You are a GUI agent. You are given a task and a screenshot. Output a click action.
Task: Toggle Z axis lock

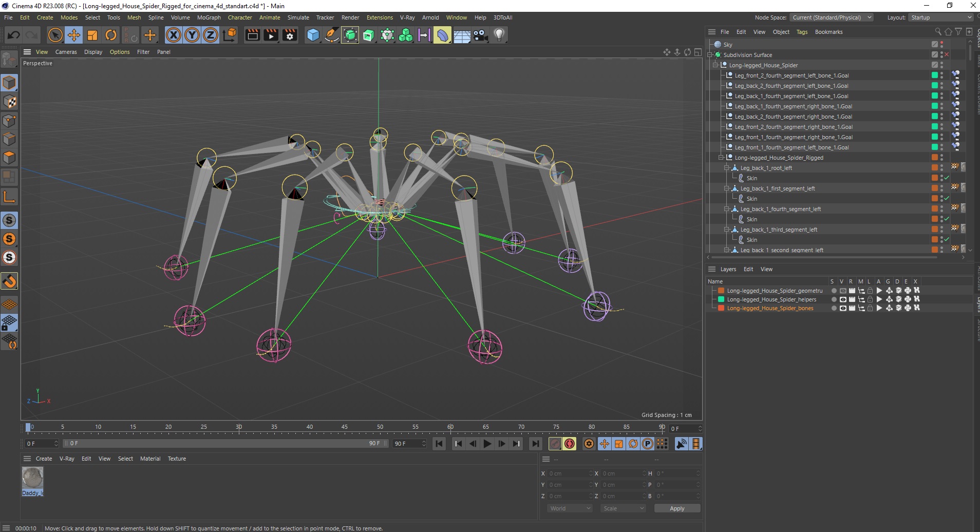211,35
